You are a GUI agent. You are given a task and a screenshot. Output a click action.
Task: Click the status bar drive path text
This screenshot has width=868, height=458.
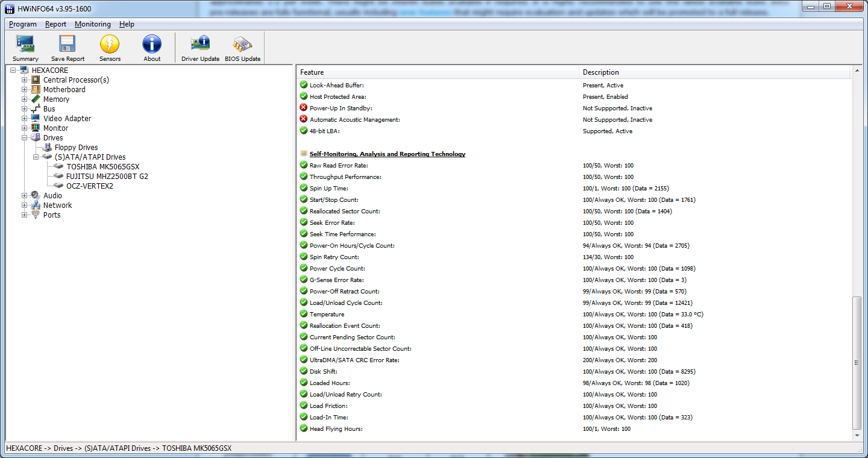[119, 448]
